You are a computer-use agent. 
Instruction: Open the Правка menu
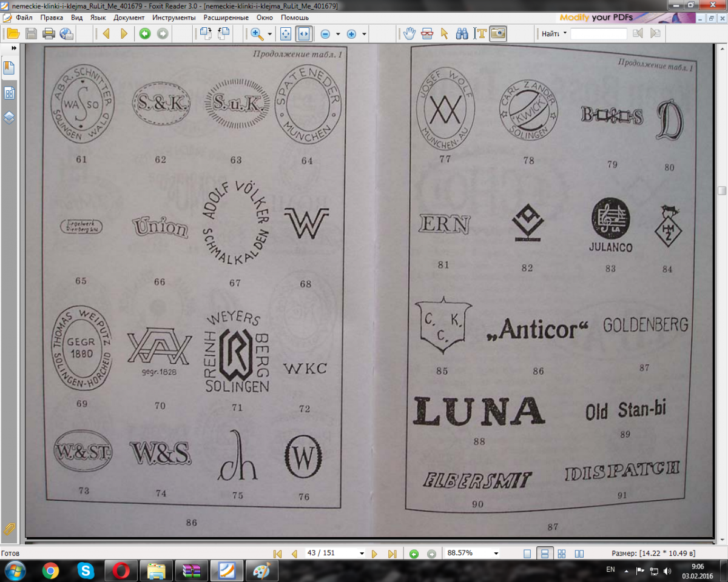click(52, 18)
